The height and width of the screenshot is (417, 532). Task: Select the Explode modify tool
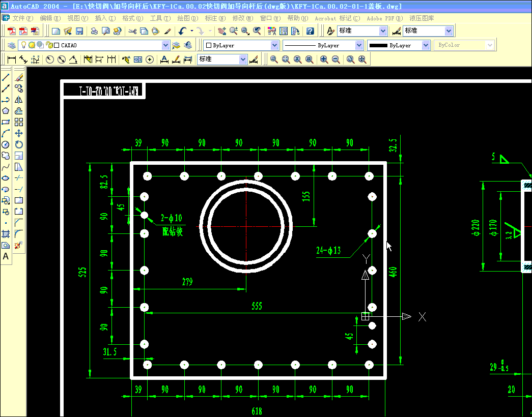pyautogui.click(x=19, y=245)
